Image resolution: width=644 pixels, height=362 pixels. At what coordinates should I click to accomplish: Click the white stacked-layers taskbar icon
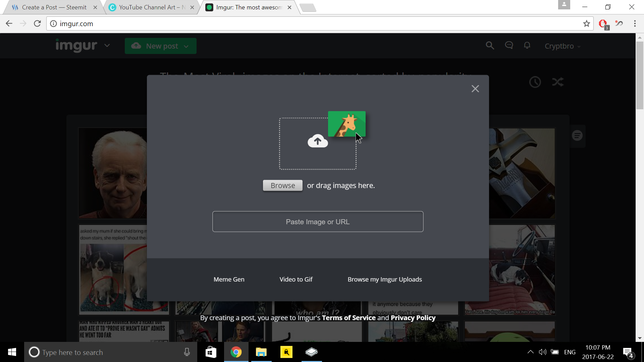pyautogui.click(x=312, y=352)
